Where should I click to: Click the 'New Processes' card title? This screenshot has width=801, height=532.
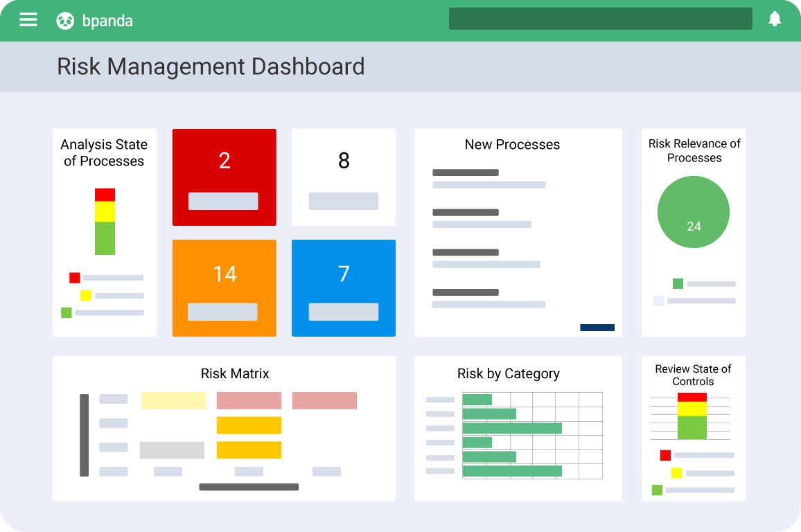(x=512, y=145)
